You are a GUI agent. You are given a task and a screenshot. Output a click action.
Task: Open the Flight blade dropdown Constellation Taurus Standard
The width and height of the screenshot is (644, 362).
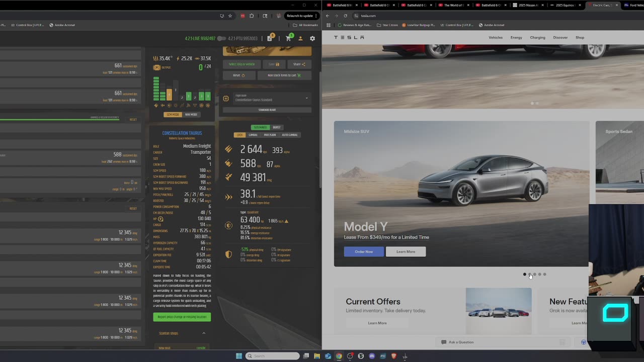[x=272, y=99]
